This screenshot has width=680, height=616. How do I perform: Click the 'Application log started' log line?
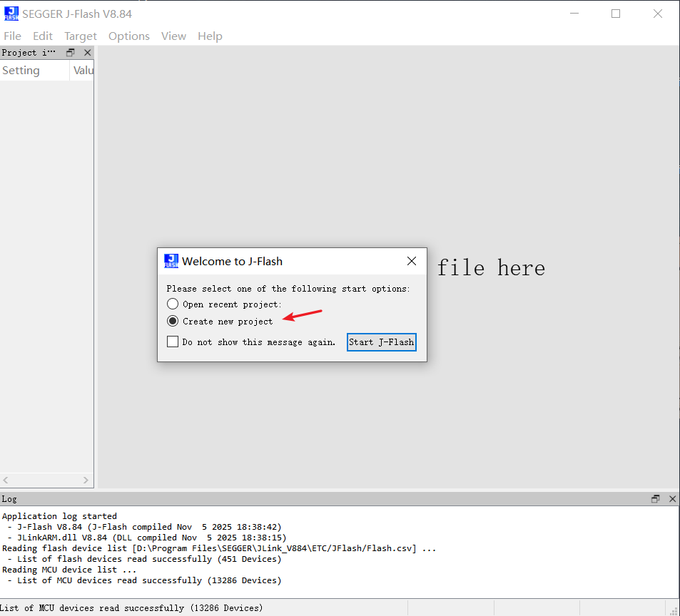(59, 516)
